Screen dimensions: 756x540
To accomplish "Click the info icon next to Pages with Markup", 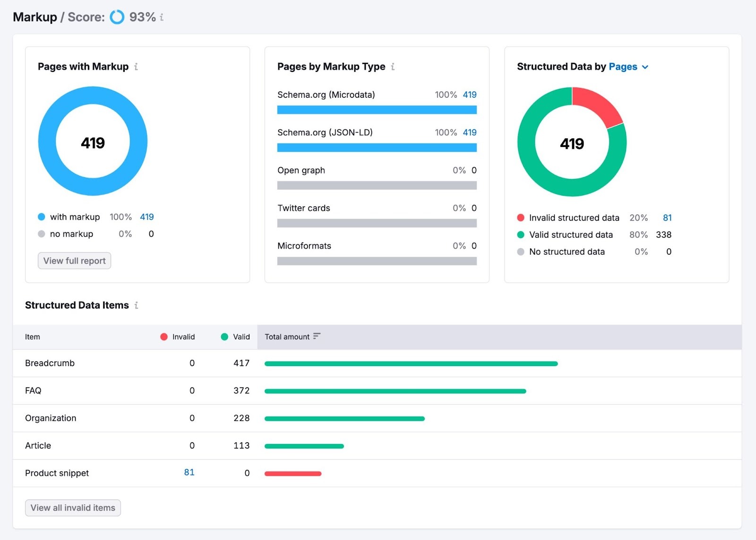I will pyautogui.click(x=136, y=67).
